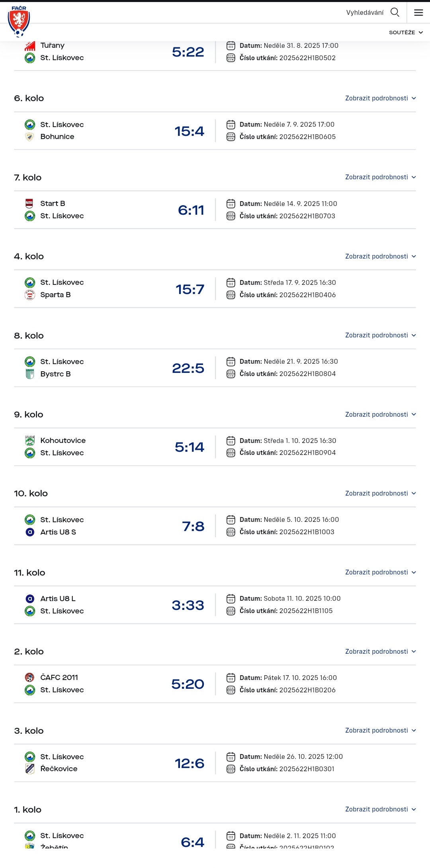Expand details for 9. kolo

click(380, 415)
